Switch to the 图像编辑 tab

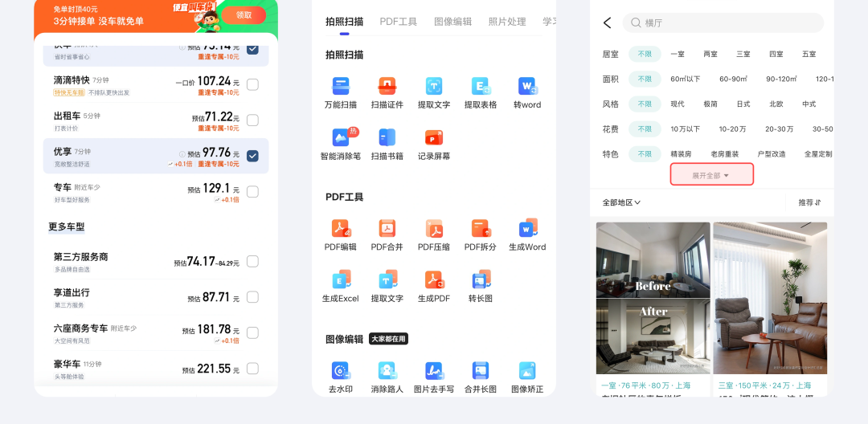click(x=452, y=22)
